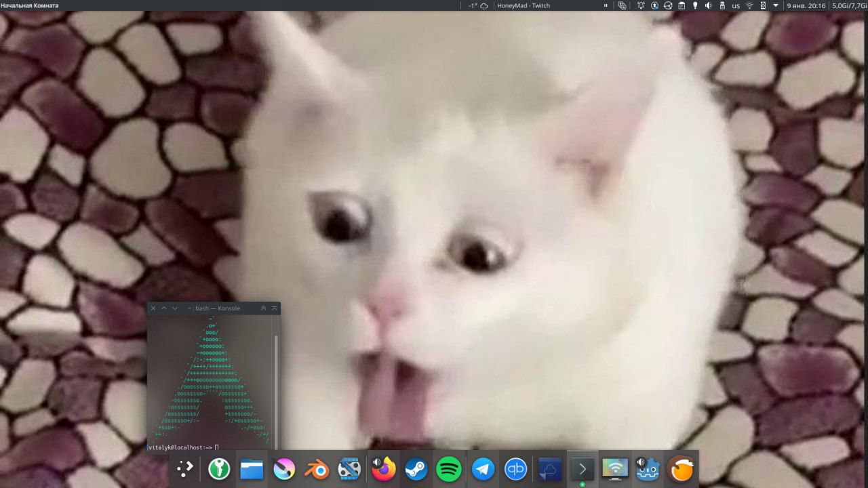Open Steam from the dock
Image resolution: width=868 pixels, height=488 pixels.
[x=416, y=468]
